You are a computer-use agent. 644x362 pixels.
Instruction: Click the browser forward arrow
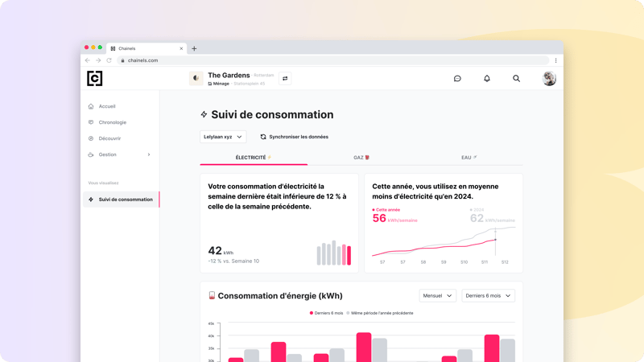pyautogui.click(x=98, y=60)
